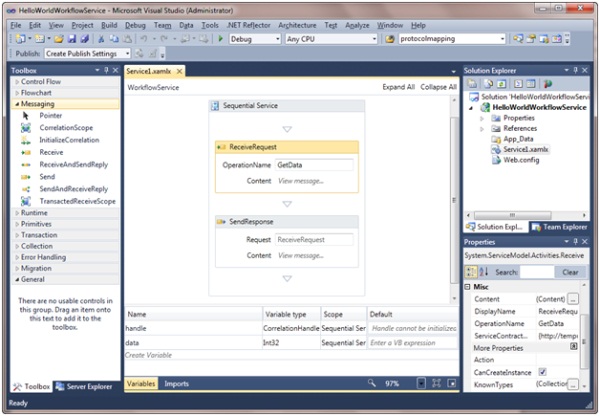Image resolution: width=600 pixels, height=416 pixels.
Task: Click the Expand All link
Action: 398,88
